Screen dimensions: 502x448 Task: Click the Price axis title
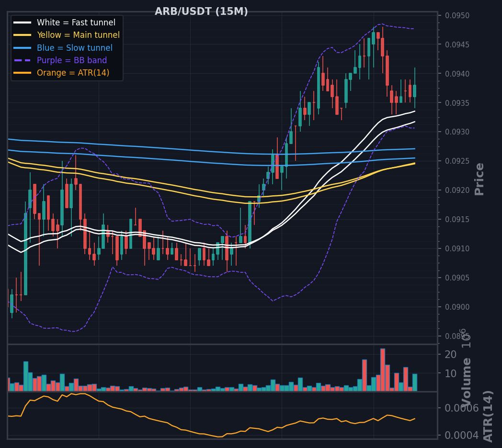479,179
